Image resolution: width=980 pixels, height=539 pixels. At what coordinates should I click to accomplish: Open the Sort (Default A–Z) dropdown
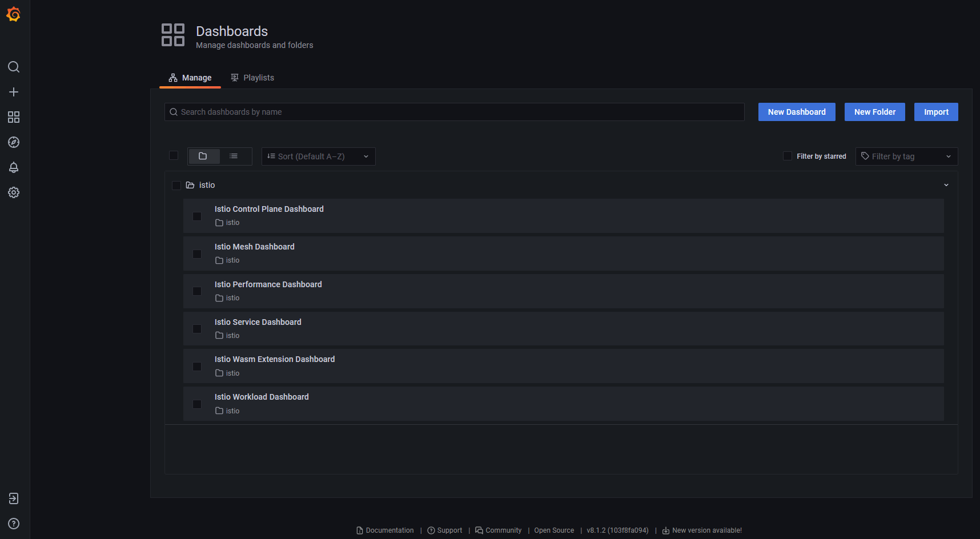point(318,156)
